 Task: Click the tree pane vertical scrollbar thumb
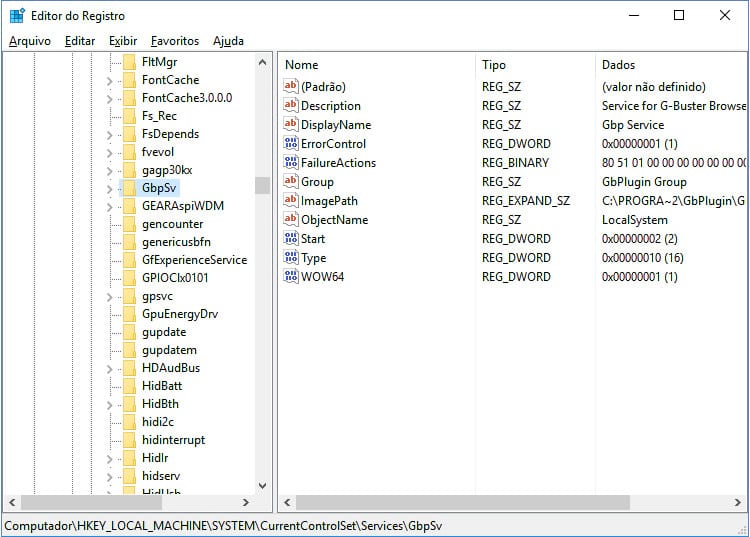263,186
